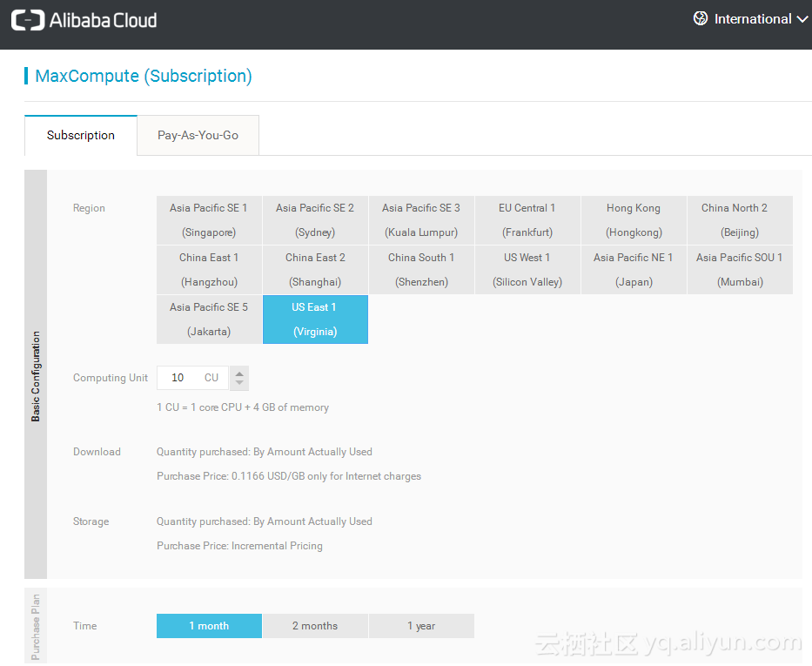
Task: Choose the 2 months time plan
Action: coord(315,626)
